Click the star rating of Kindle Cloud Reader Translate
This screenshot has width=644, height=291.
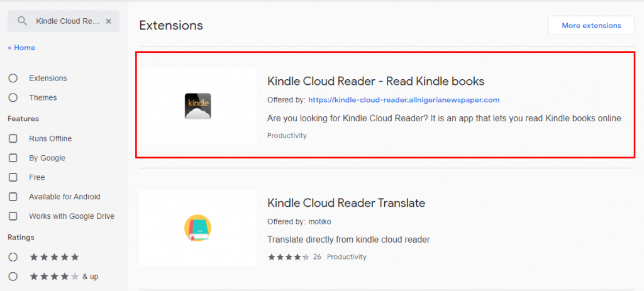pos(289,257)
